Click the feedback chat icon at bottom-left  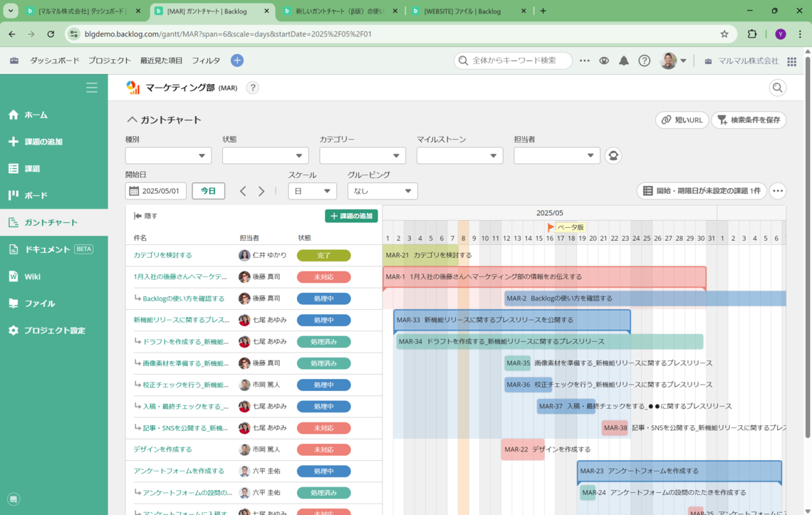point(14,499)
